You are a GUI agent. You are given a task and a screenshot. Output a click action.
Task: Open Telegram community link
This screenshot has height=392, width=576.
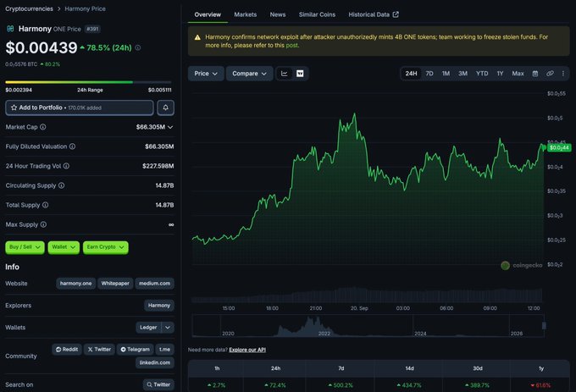136,350
